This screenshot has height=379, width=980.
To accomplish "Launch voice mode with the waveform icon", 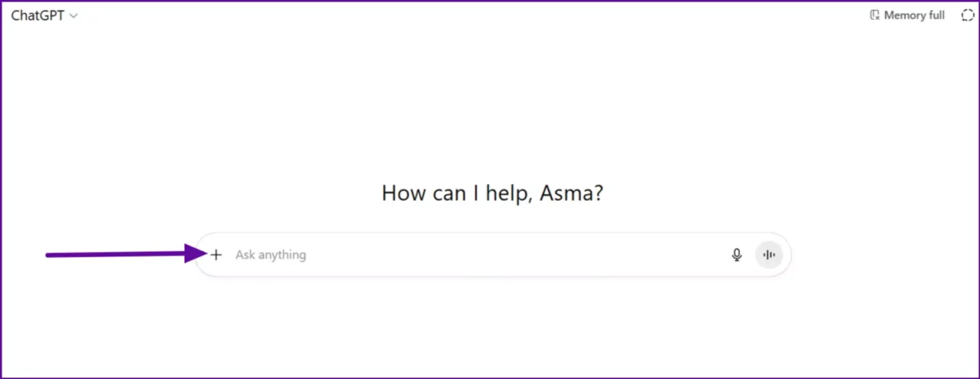I will coord(769,255).
